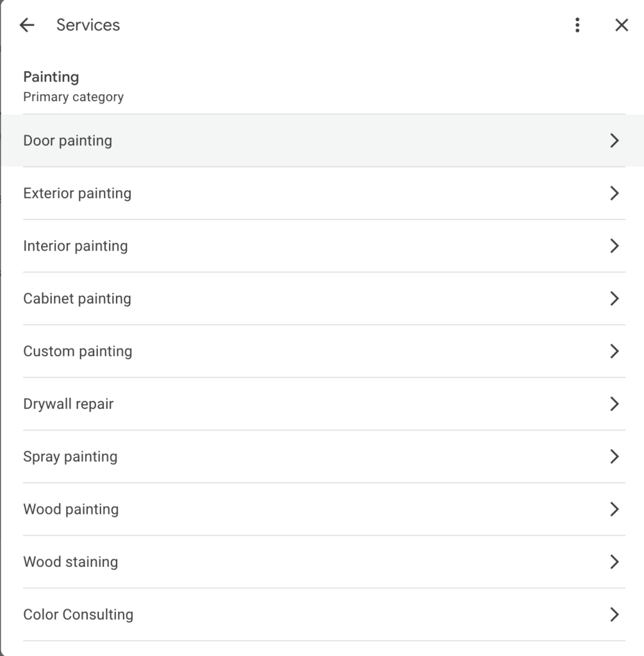Open the Wood staining service

tap(70, 562)
